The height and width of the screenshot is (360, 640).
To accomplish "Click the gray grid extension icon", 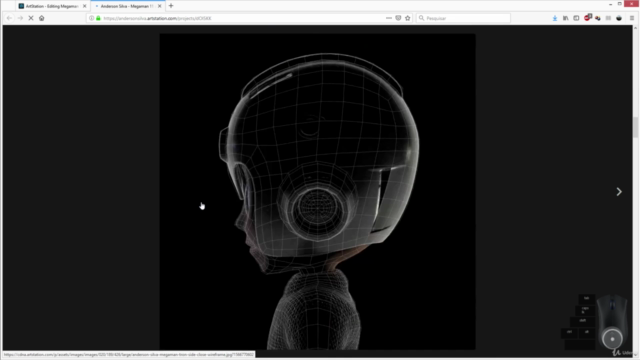I will (x=609, y=18).
